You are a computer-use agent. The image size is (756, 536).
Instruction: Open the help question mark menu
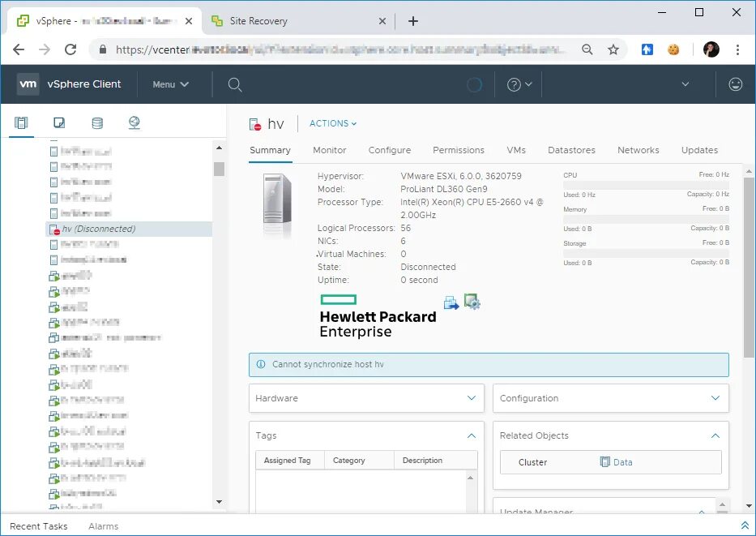[x=519, y=84]
